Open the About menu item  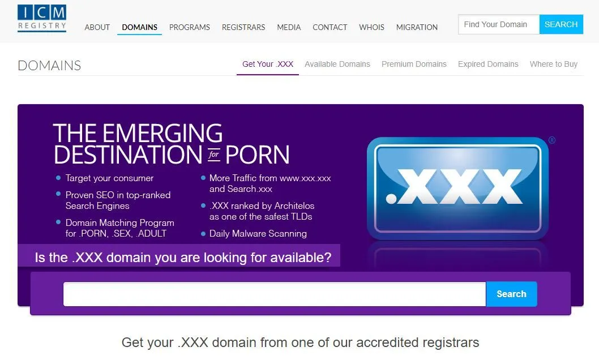tap(97, 27)
